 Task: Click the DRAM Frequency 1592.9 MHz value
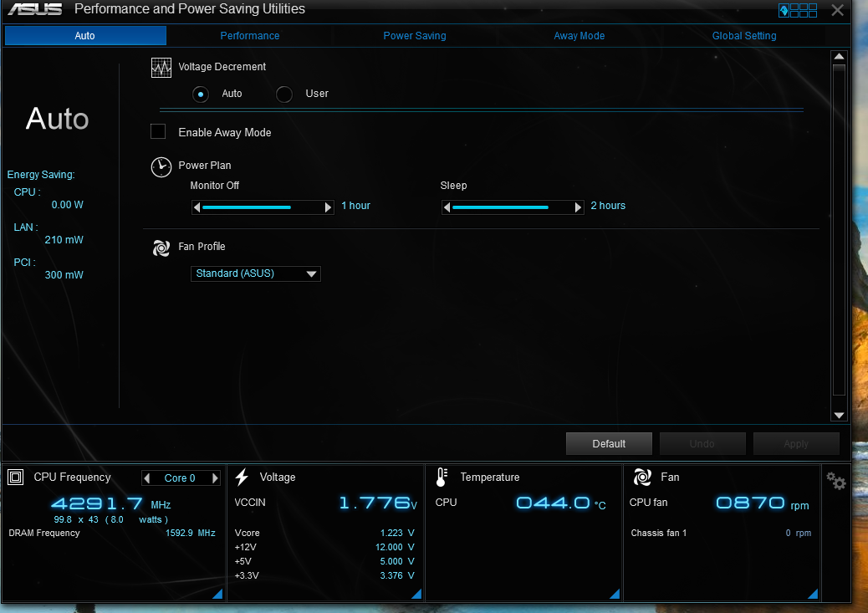(x=191, y=533)
